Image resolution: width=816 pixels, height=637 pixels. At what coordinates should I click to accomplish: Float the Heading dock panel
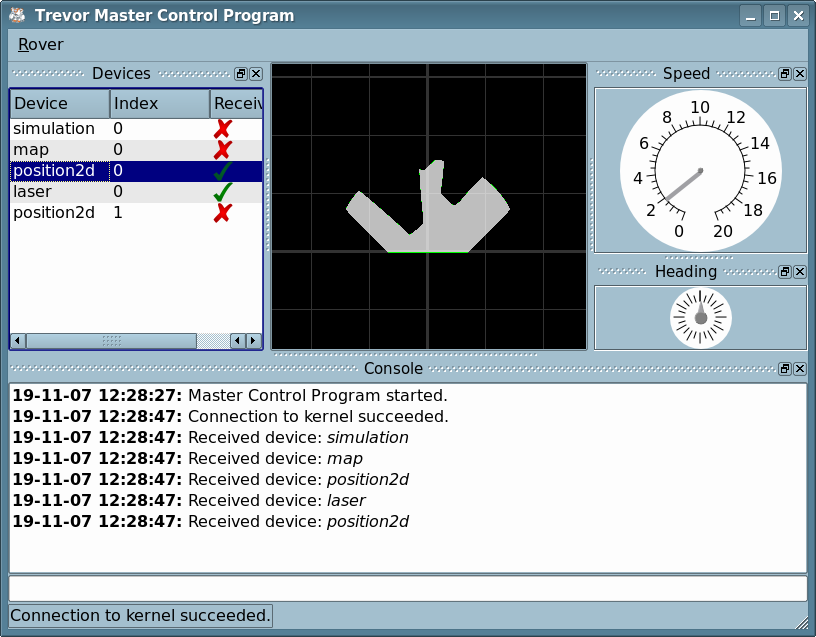tap(785, 272)
